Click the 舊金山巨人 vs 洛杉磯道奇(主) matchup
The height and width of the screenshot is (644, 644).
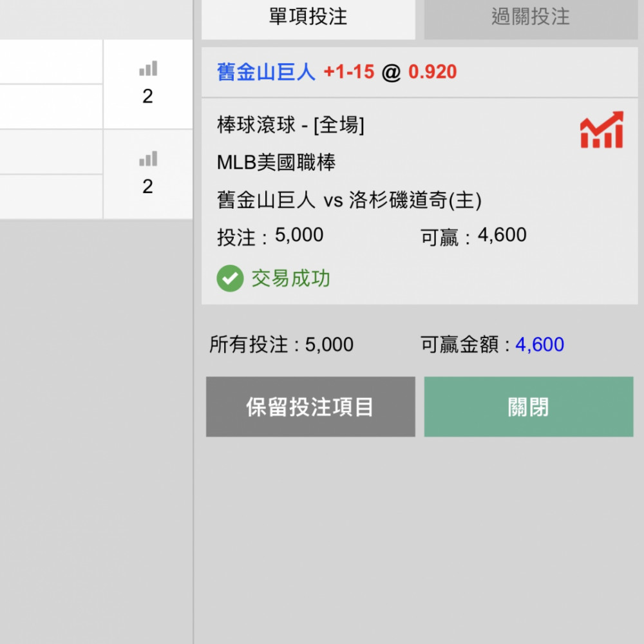[349, 200]
